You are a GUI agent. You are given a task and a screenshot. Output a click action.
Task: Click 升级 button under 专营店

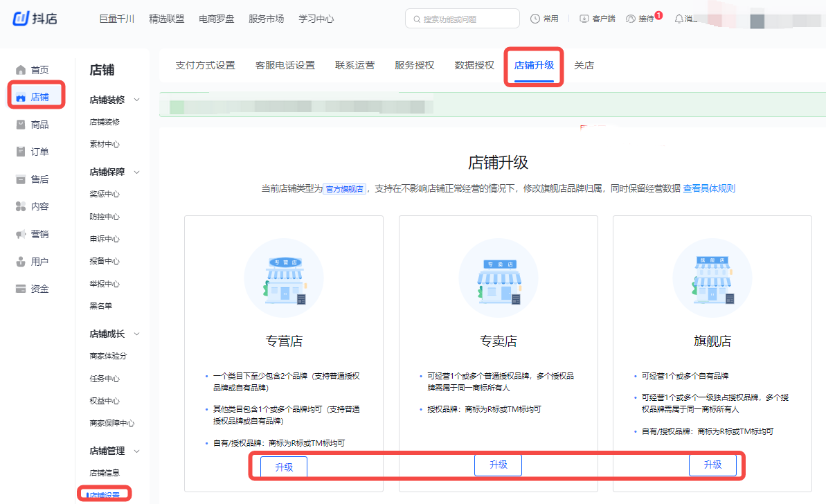click(x=284, y=467)
